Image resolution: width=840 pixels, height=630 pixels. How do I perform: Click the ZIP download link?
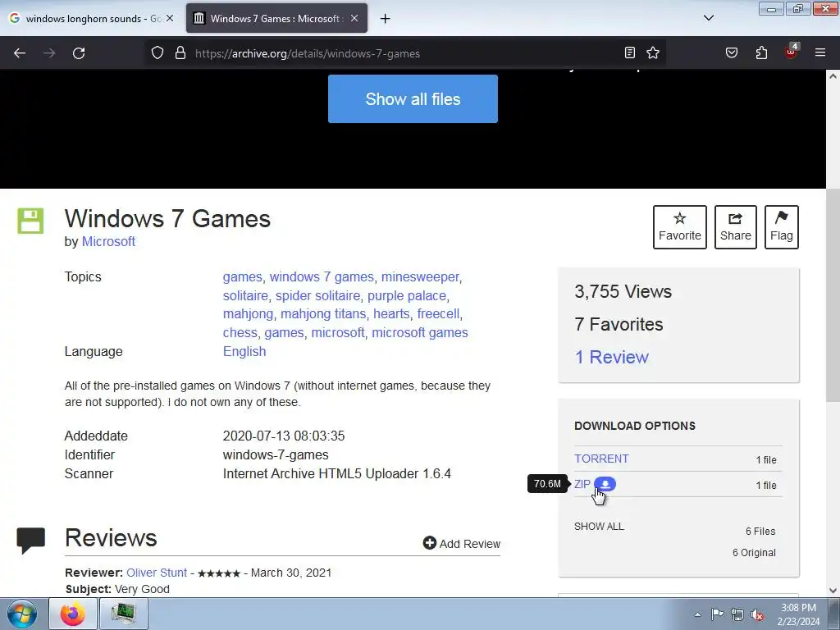tap(582, 484)
